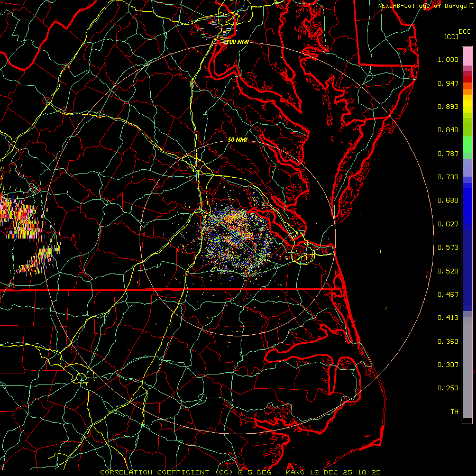The height and width of the screenshot is (476, 476).
Task: Select the 0.307 scale value
Action: (x=448, y=365)
